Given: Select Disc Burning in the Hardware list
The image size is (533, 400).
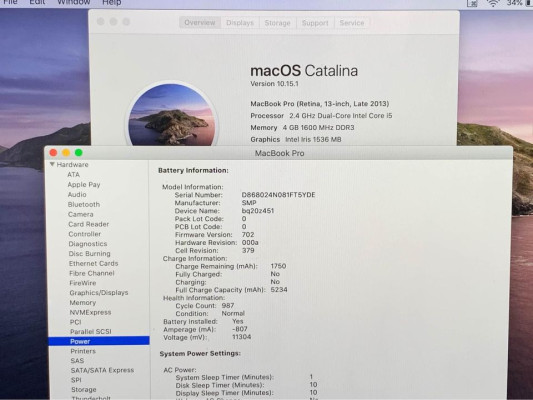Looking at the screenshot, I should point(90,254).
